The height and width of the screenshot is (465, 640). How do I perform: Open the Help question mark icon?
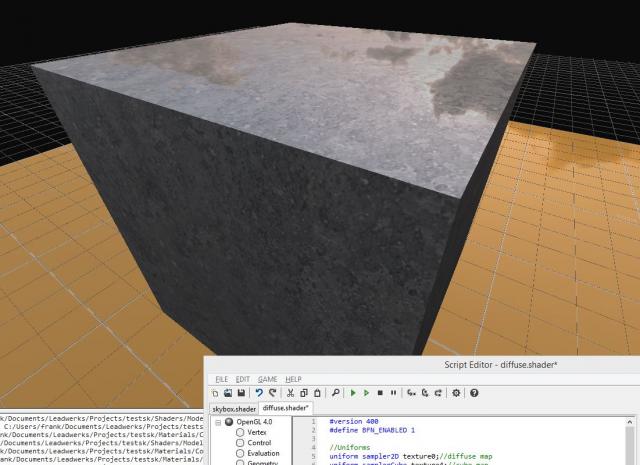click(474, 393)
